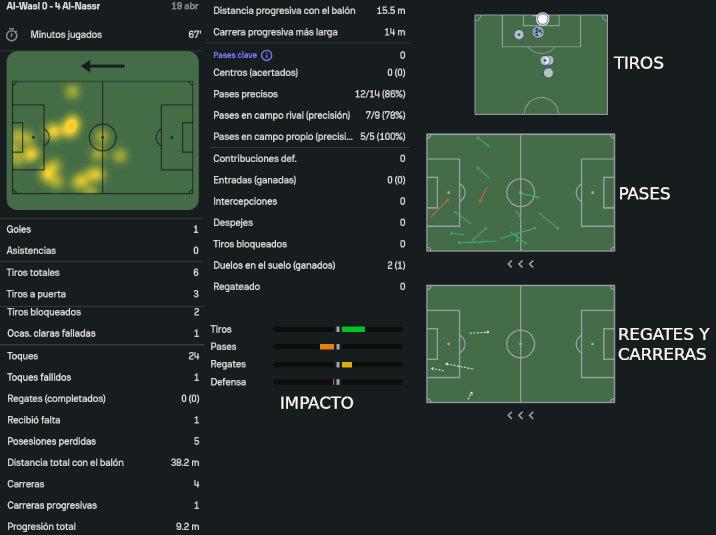The width and height of the screenshot is (716, 535).
Task: Click the green Tiros impact bar
Action: pos(353,329)
